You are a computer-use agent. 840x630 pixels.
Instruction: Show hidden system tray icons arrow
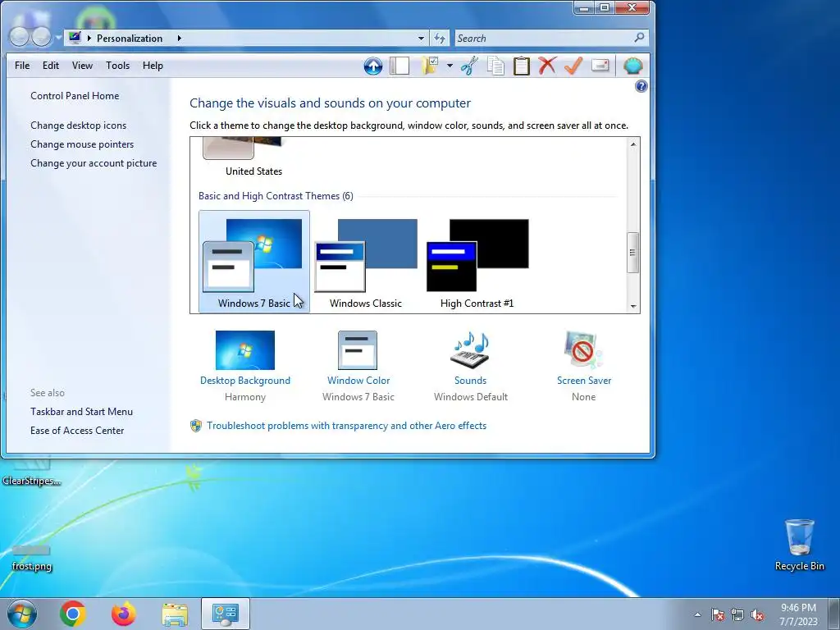[x=697, y=614]
